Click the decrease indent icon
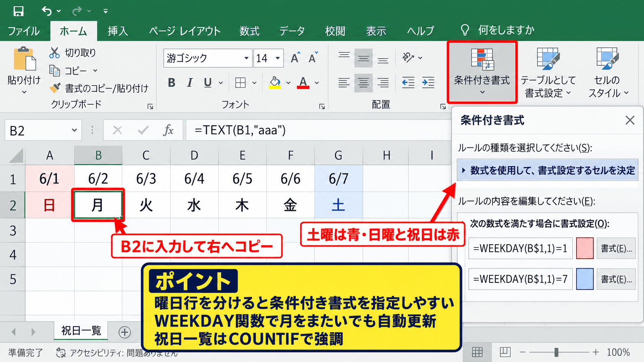The width and height of the screenshot is (644, 362). 408,83
